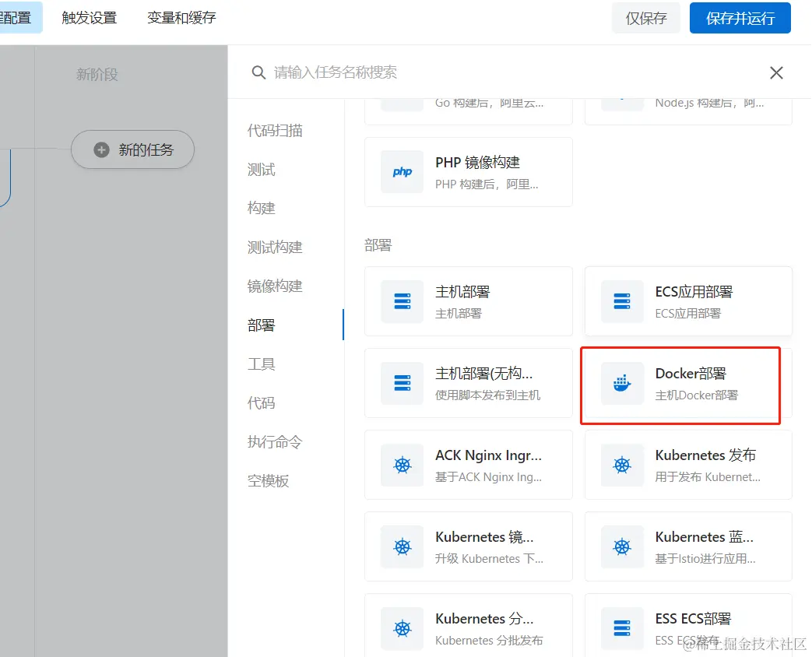This screenshot has height=657, width=812.
Task: Click the 基于Istio进行应用... description
Action: 705,559
